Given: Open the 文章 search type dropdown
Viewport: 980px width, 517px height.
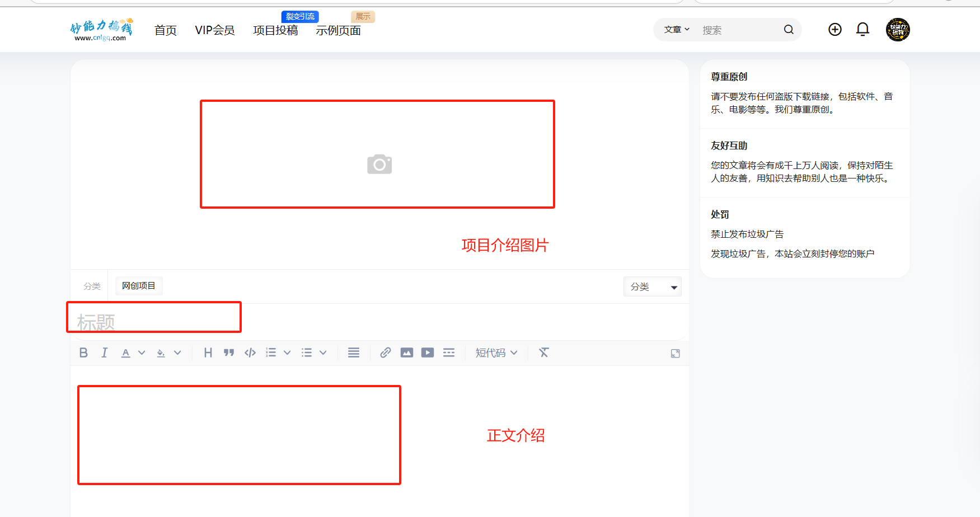Looking at the screenshot, I should coord(677,30).
